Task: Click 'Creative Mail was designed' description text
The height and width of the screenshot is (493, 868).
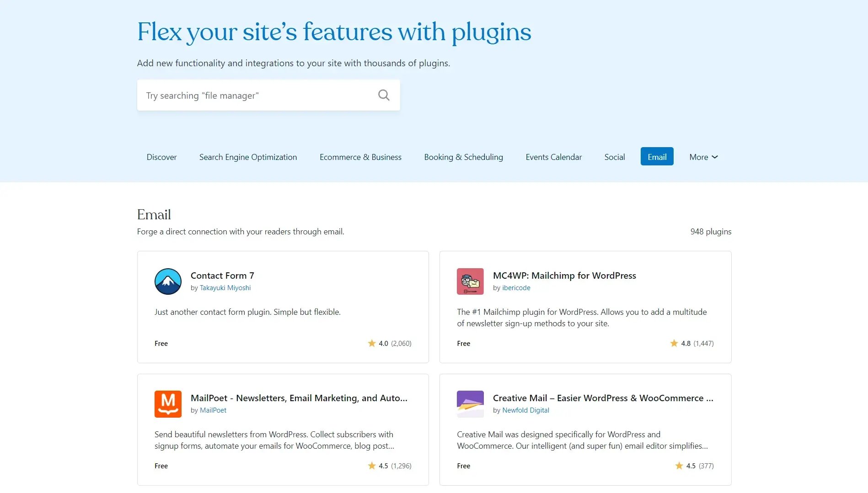Action: (582, 440)
